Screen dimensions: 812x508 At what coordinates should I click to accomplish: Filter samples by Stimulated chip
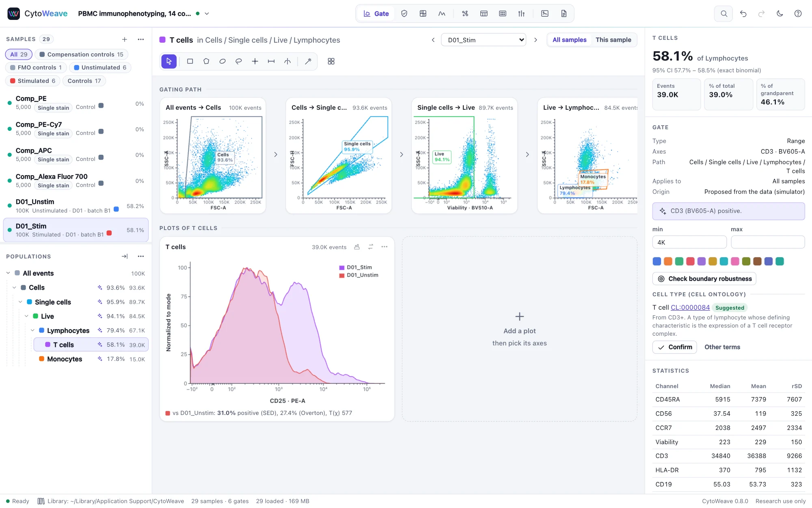(x=33, y=81)
